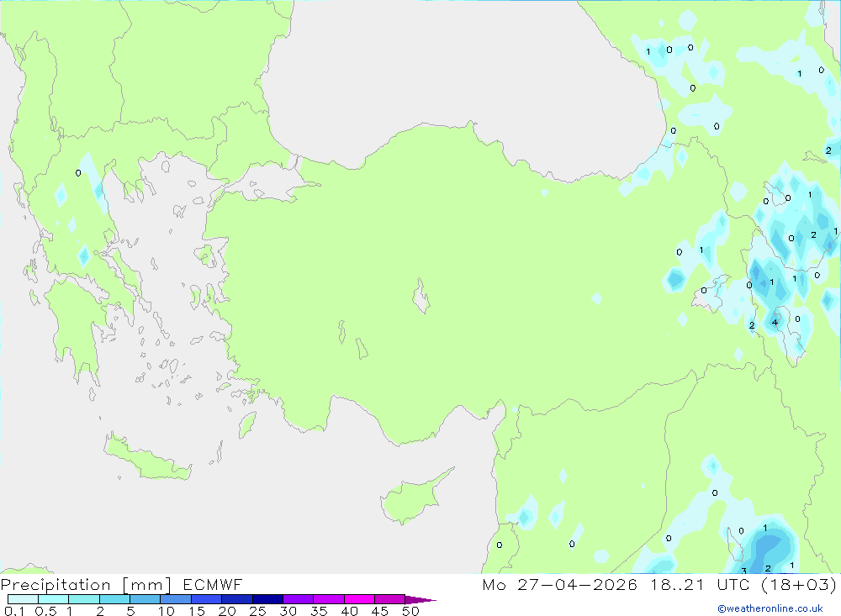Click the 35–40 mm legend color segment
Image resolution: width=841 pixels, height=616 pixels.
[x=328, y=599]
